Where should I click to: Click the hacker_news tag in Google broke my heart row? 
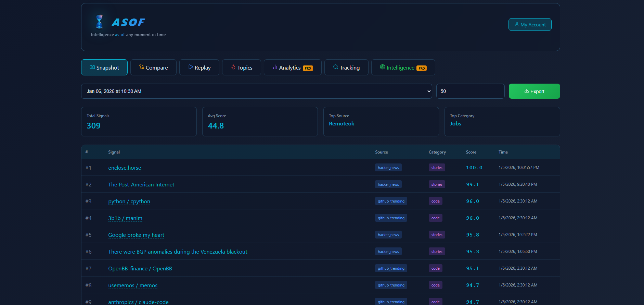point(388,235)
